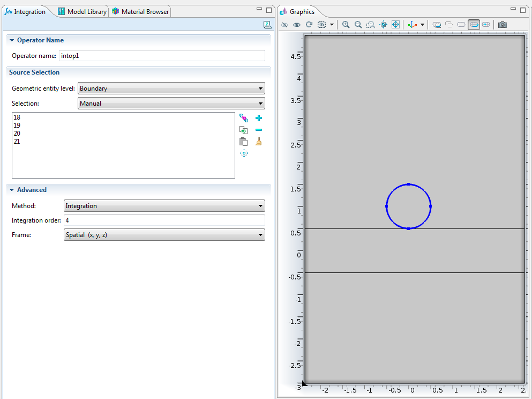Click the Operator name field containing intop1

click(161, 55)
